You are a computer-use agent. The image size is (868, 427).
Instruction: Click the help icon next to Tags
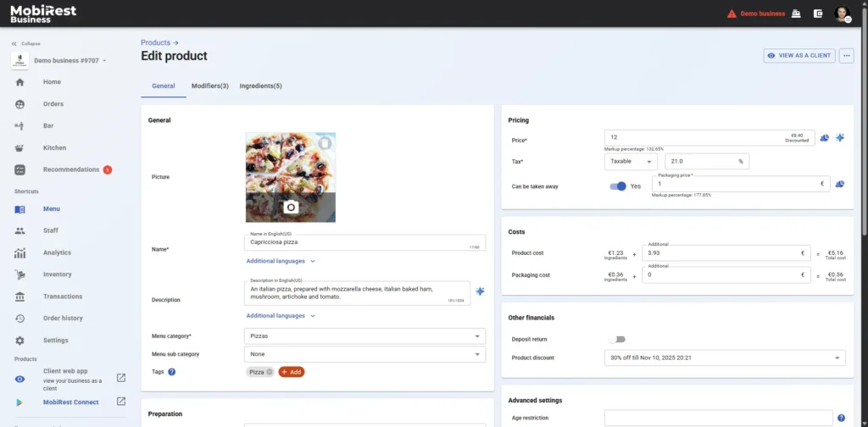(172, 372)
